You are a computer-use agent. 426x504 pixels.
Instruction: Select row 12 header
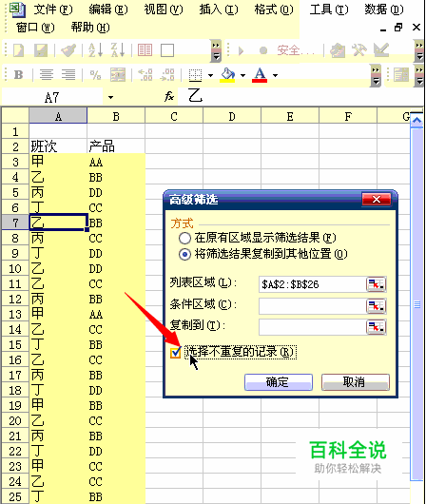point(15,300)
